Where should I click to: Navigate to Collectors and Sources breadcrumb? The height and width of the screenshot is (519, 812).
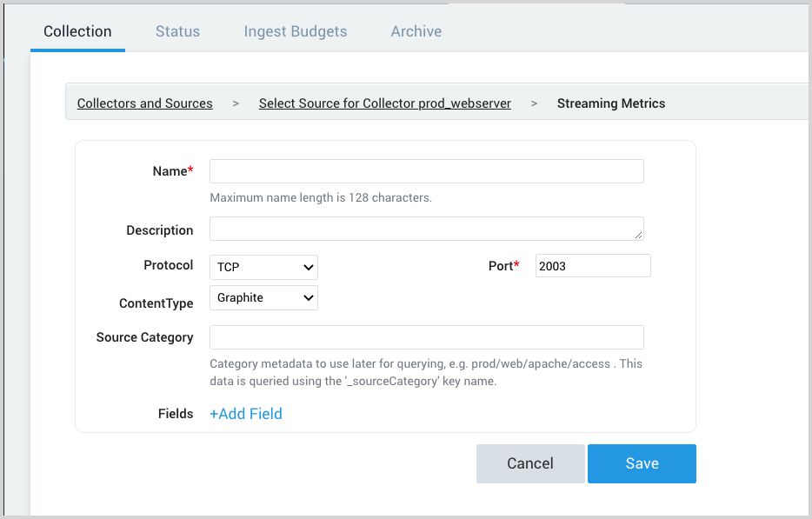coord(144,103)
